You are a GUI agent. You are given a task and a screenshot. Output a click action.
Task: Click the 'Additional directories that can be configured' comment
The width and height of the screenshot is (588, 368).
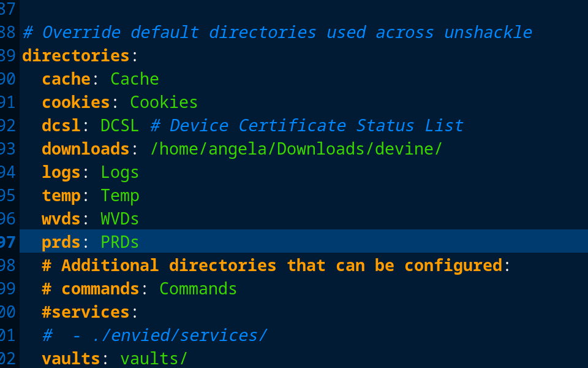pos(281,266)
